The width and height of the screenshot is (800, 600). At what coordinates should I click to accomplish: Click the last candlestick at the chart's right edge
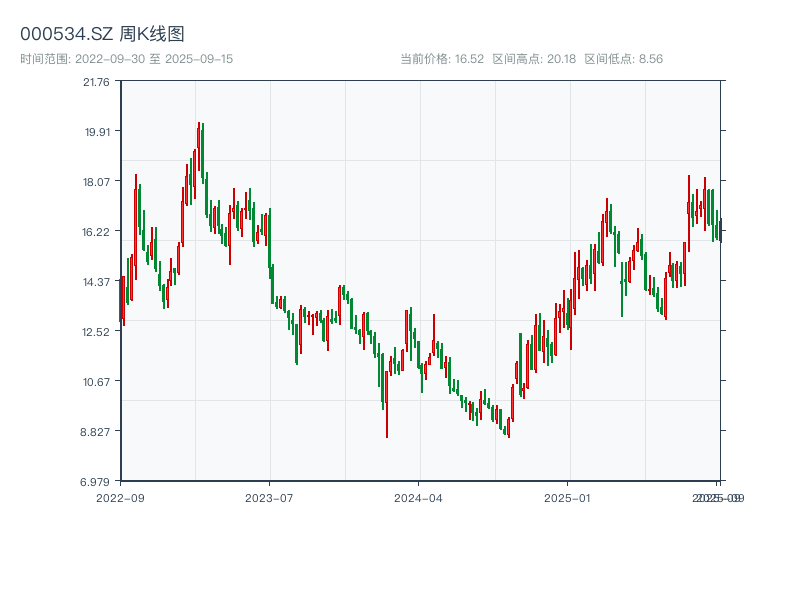point(721,231)
